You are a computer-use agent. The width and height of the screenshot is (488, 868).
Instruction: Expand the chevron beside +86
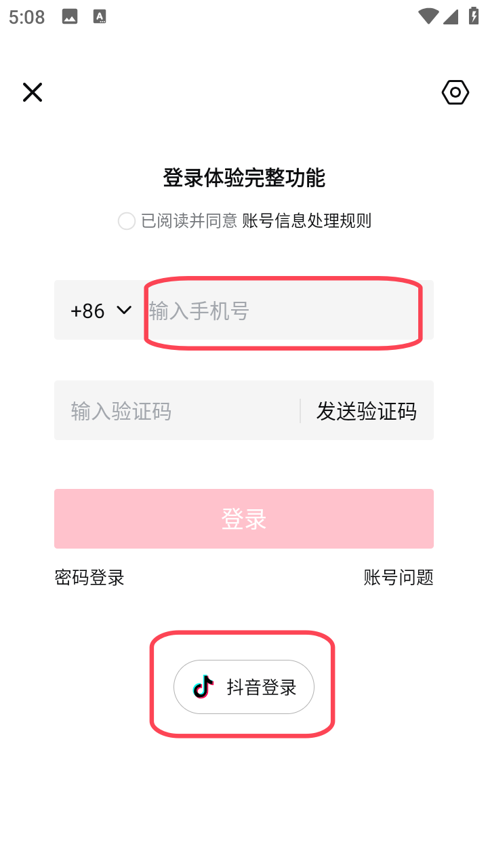click(124, 311)
